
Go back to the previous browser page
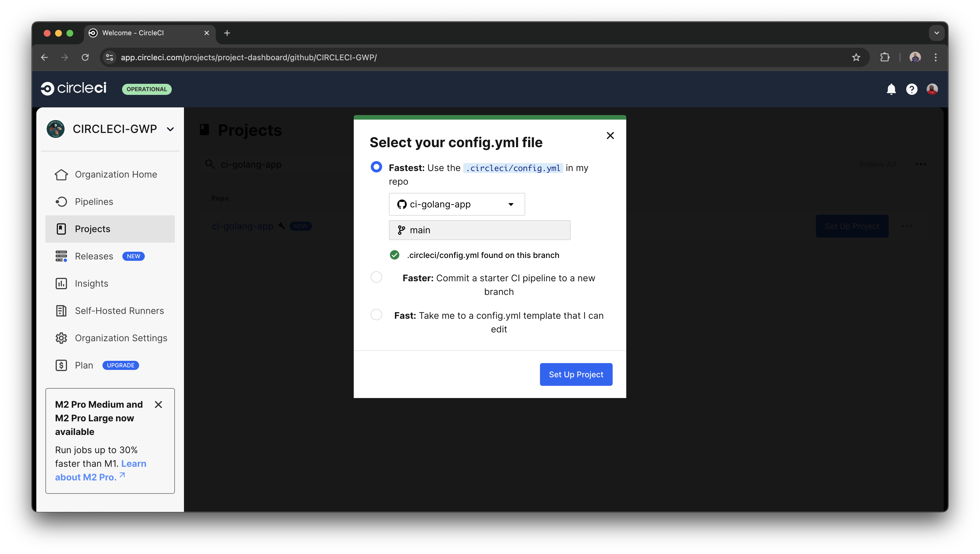tap(44, 57)
